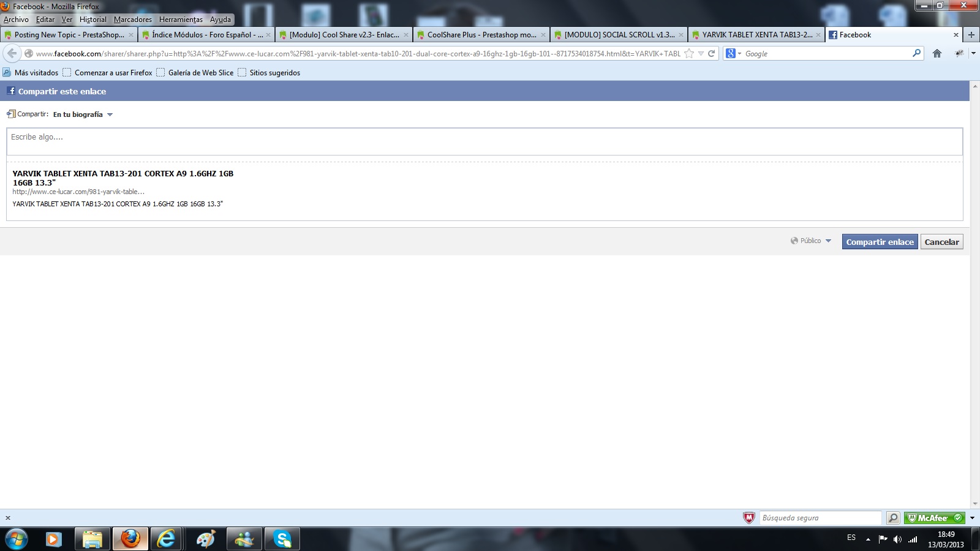Close the Facebook tab

(x=956, y=35)
